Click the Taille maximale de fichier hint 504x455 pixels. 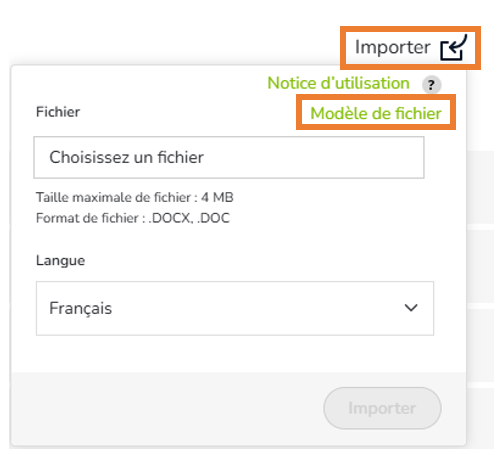click(135, 197)
